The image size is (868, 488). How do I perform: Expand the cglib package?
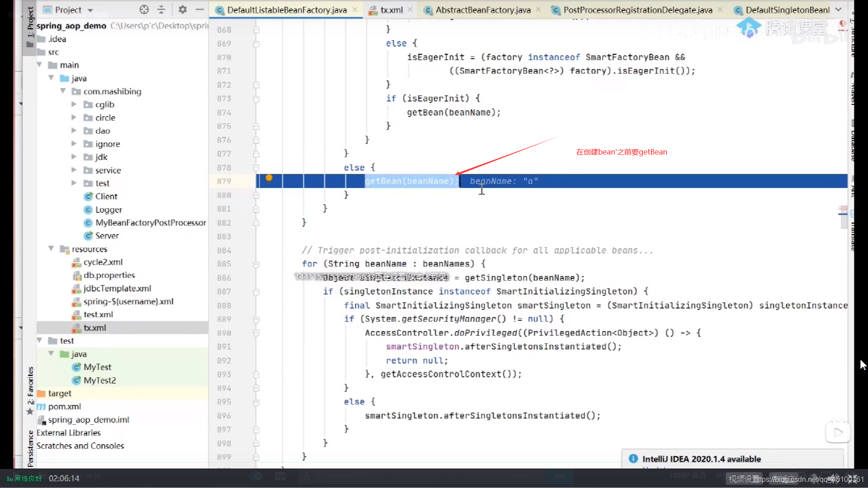74,104
